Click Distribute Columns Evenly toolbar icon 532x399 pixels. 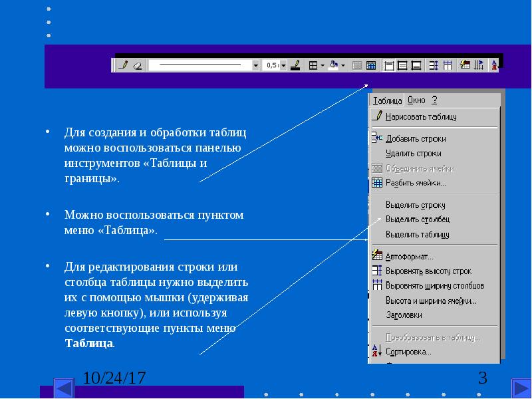click(x=448, y=65)
